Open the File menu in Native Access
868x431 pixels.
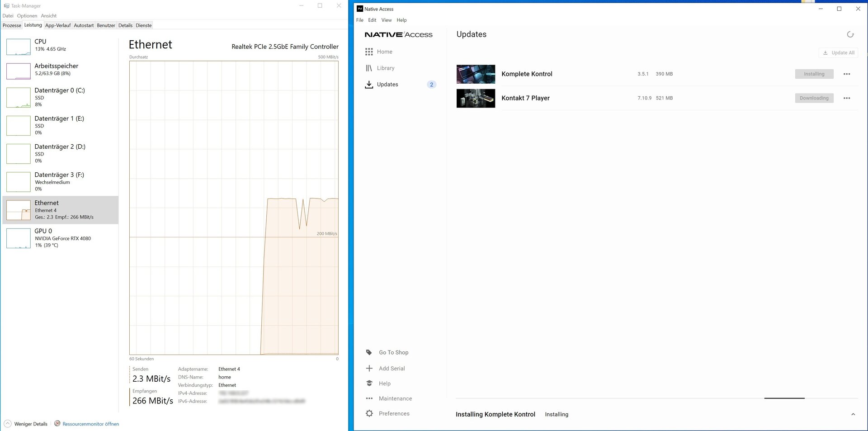[360, 20]
